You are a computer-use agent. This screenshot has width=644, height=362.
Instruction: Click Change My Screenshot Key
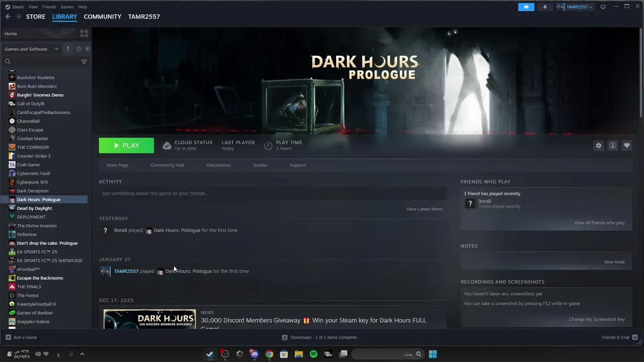(597, 319)
